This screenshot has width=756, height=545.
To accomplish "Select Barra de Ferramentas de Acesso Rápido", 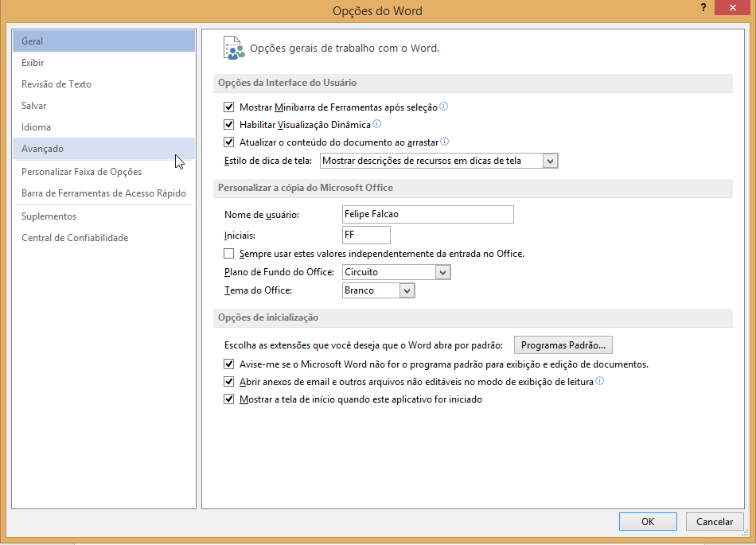I will 103,193.
